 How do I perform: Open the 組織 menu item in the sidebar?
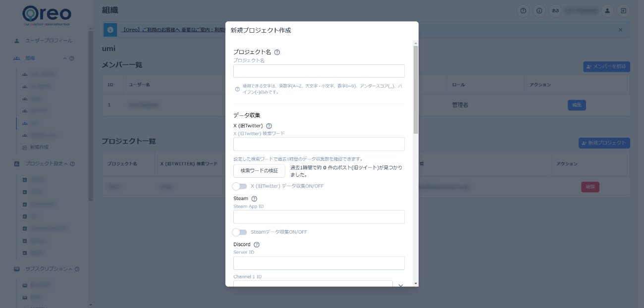(x=30, y=58)
